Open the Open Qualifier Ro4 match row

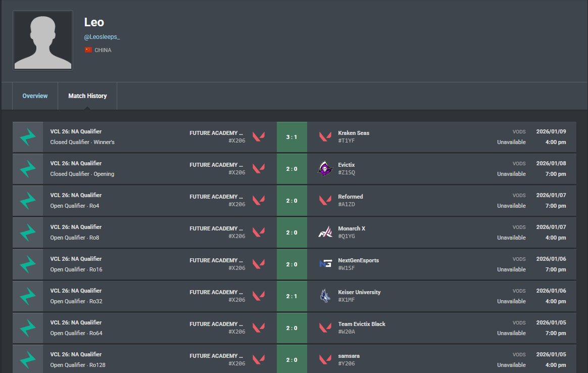click(295, 200)
